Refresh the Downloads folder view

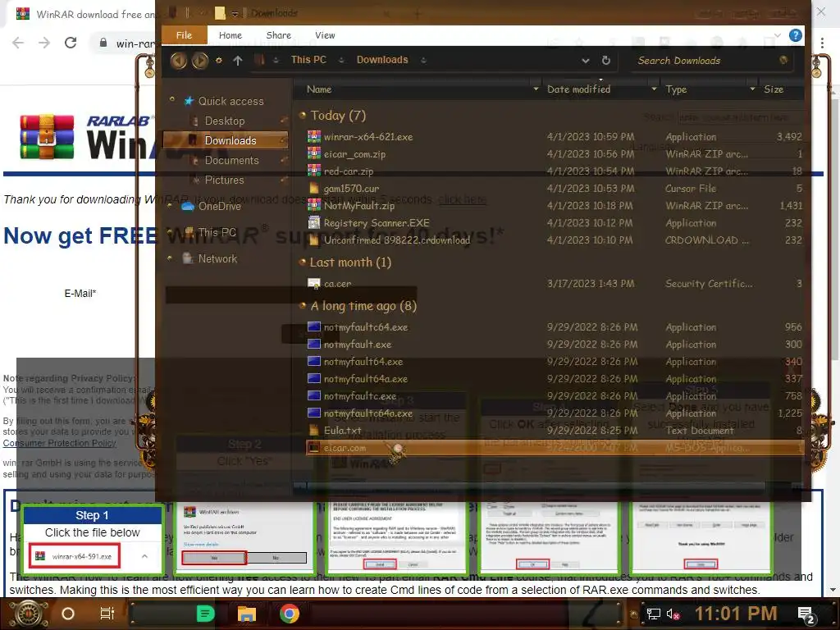[x=606, y=61]
